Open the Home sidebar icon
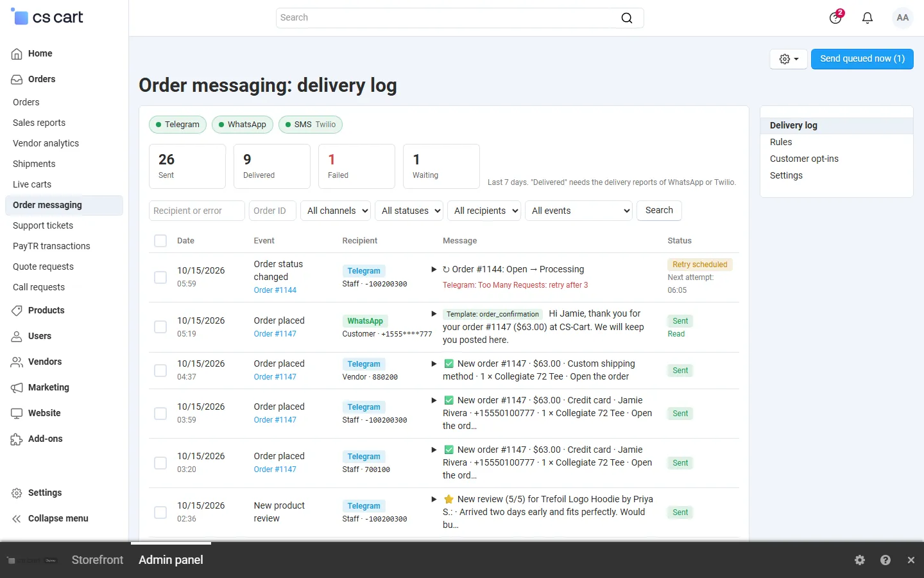 click(x=17, y=54)
